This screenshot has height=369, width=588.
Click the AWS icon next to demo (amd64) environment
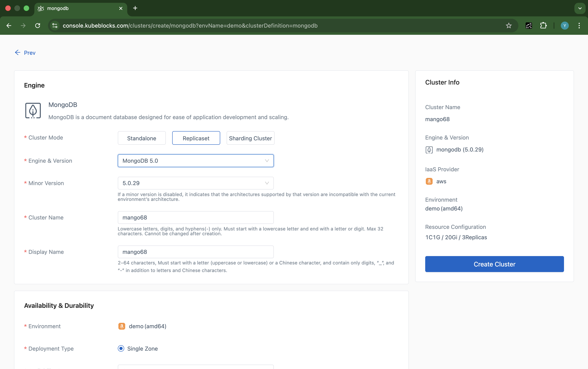point(122,326)
